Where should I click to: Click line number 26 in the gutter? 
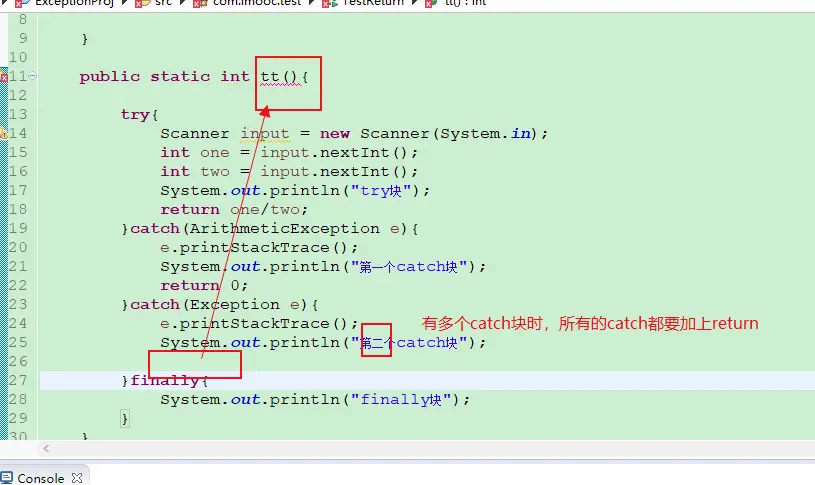click(18, 361)
